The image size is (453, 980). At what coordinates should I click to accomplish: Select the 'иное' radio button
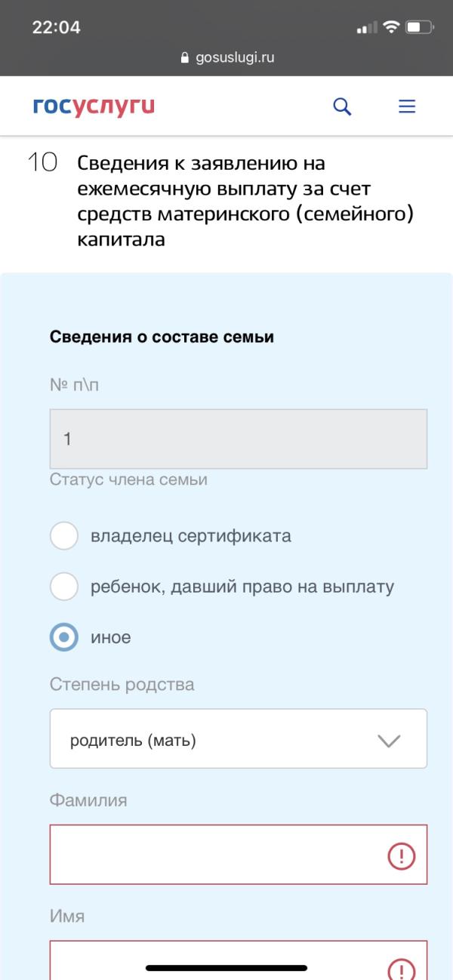pos(64,637)
